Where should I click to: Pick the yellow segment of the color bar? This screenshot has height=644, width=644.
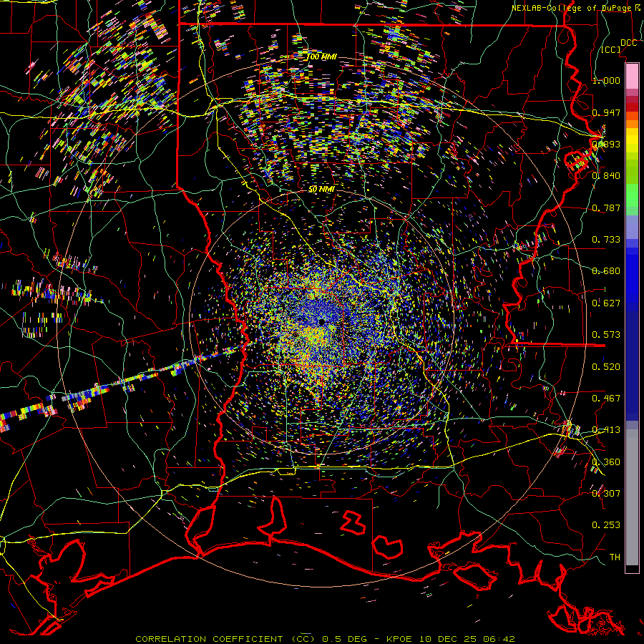pyautogui.click(x=632, y=140)
